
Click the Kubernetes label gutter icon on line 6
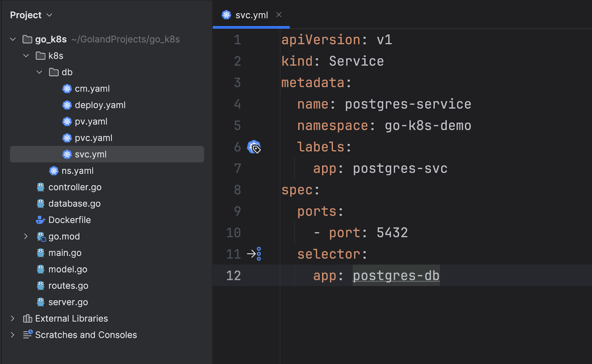[x=254, y=147]
